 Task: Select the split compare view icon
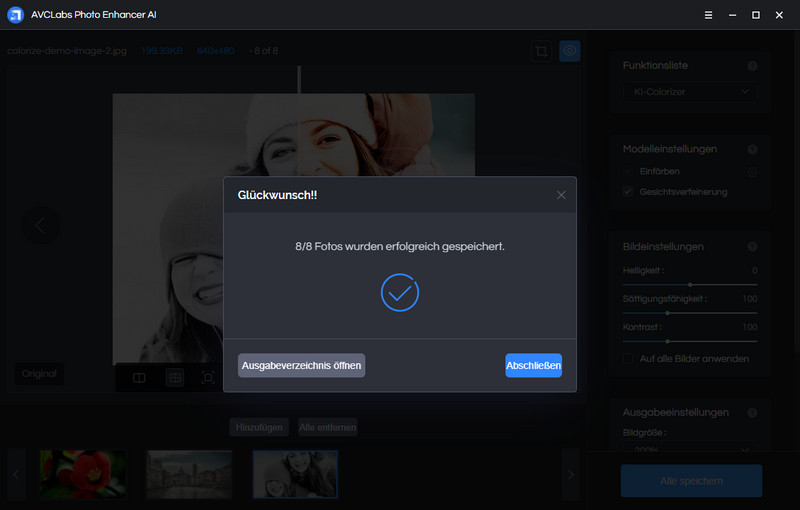click(140, 378)
